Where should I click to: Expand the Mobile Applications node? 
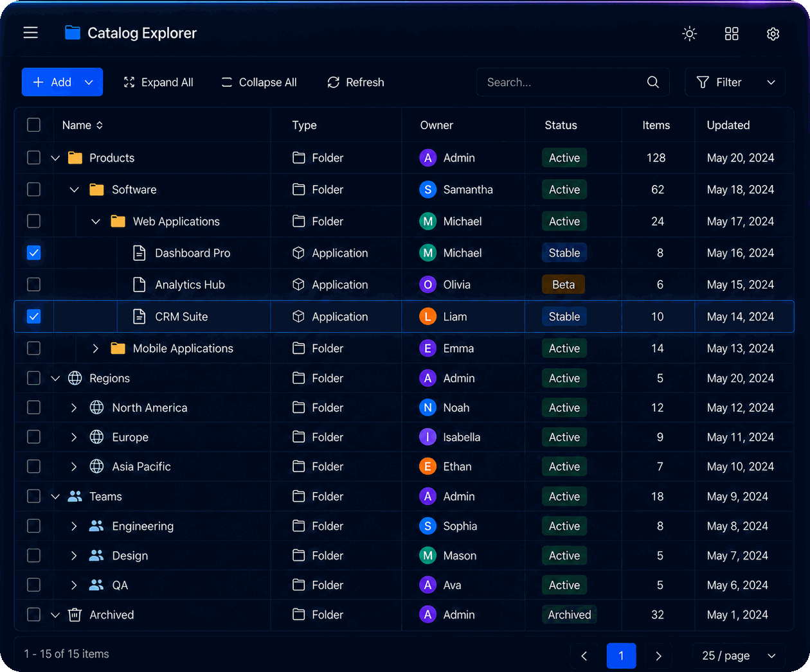click(x=96, y=348)
